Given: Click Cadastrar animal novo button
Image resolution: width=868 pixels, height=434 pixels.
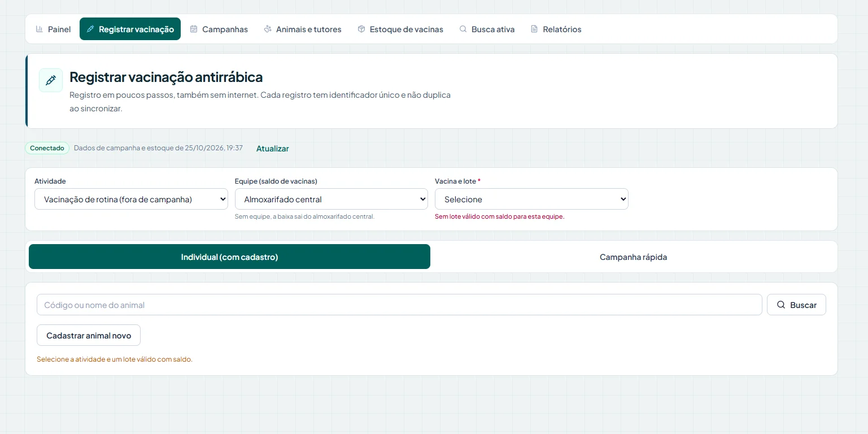Looking at the screenshot, I should [x=89, y=335].
